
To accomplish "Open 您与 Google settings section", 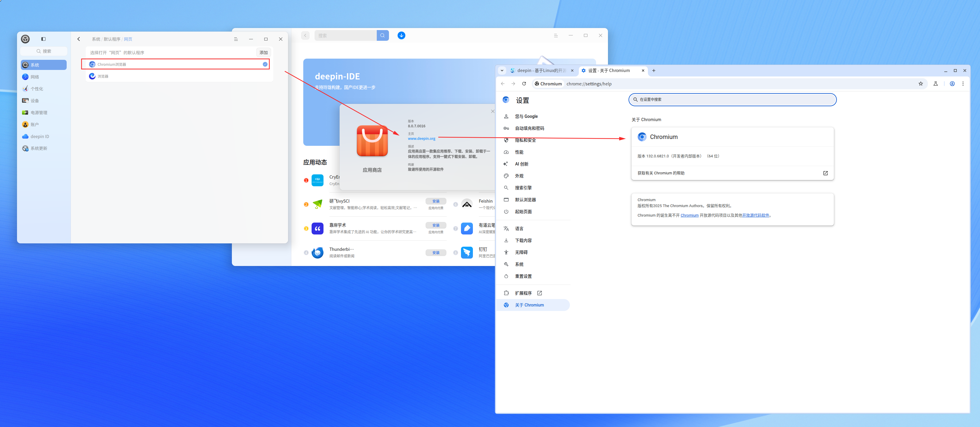I will (526, 116).
